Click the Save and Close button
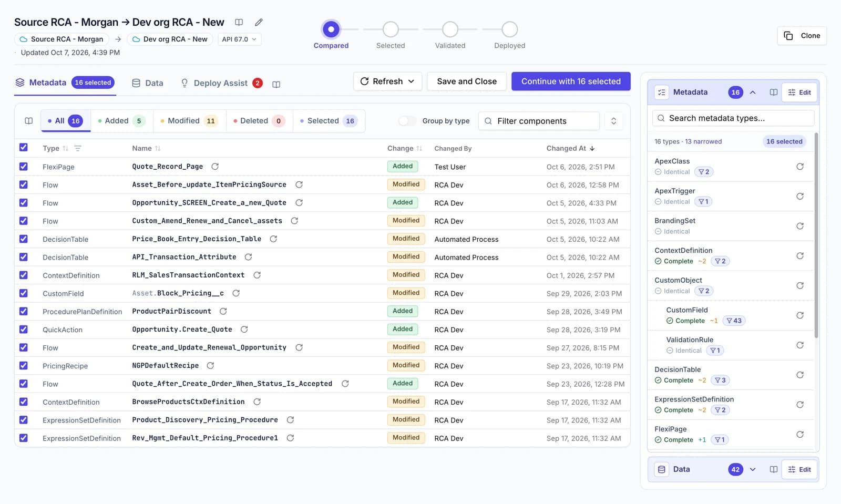841x504 pixels. pos(467,81)
